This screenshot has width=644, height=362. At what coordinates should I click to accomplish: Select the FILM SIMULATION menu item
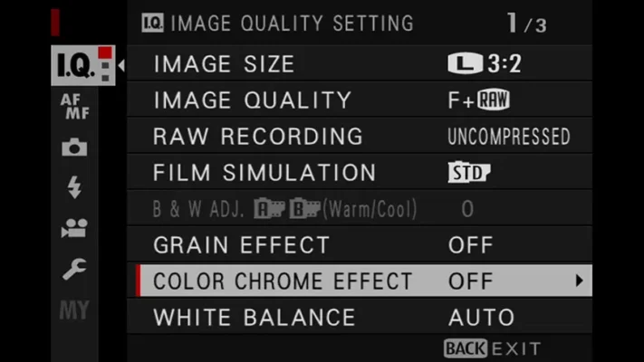coord(264,173)
